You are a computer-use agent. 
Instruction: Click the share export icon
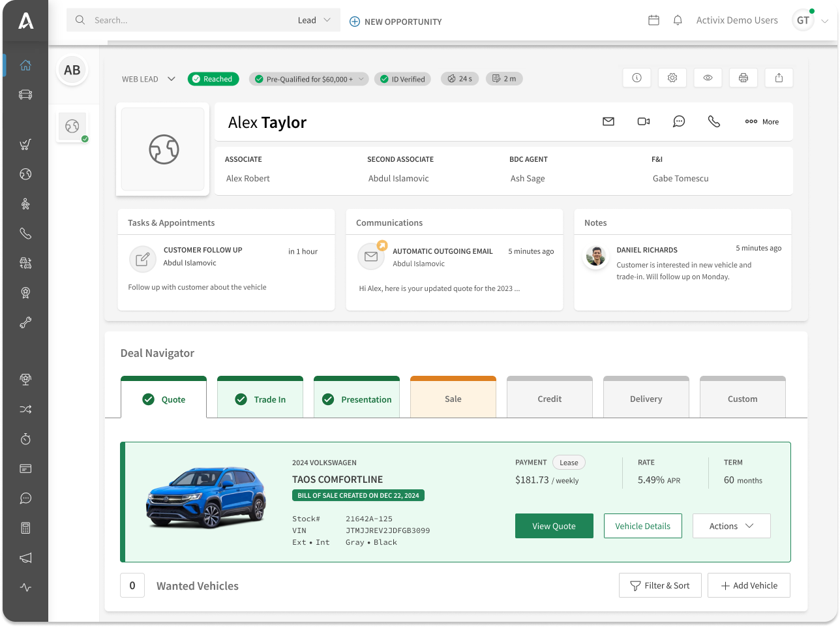(779, 78)
